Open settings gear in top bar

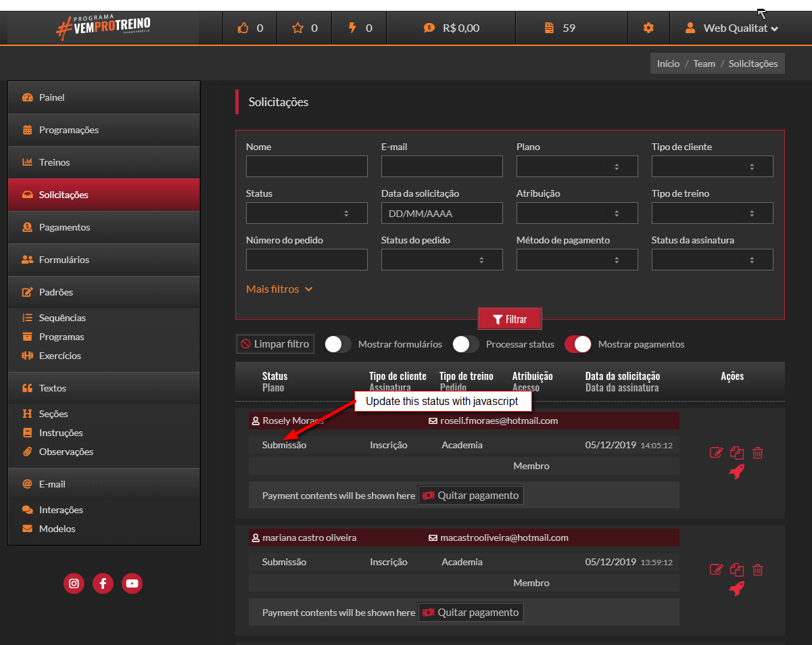coord(648,28)
